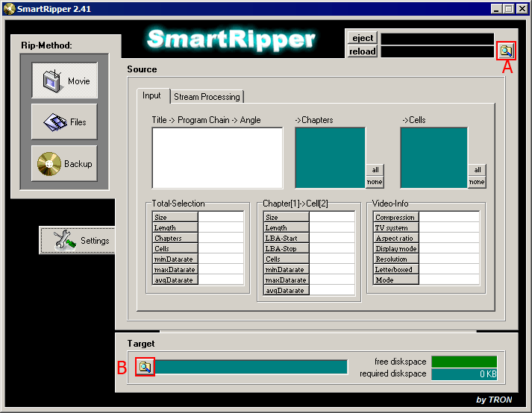Viewport: 532px width, 413px height.
Task: Click TV system in Video-Info
Action: (x=427, y=227)
